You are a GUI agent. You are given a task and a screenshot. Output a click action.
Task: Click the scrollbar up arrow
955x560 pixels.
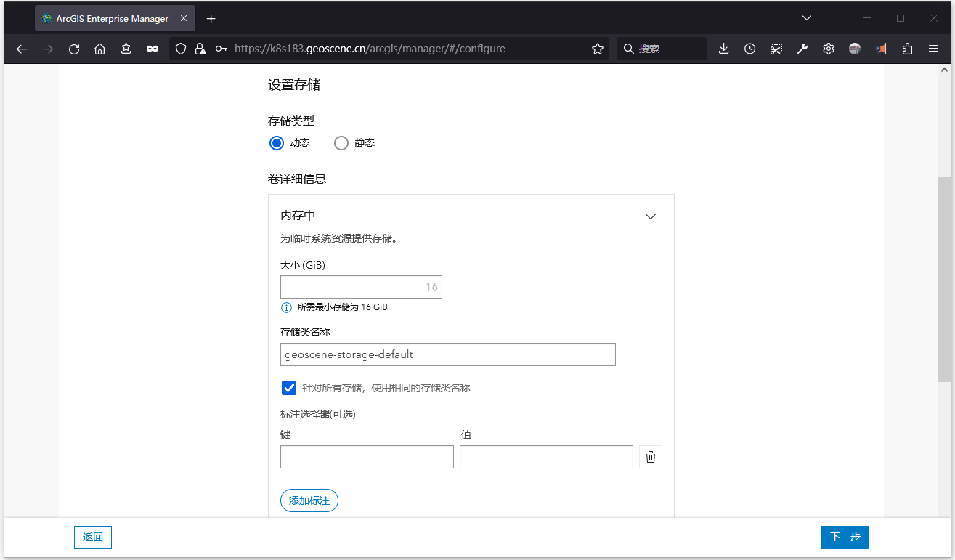[x=944, y=70]
